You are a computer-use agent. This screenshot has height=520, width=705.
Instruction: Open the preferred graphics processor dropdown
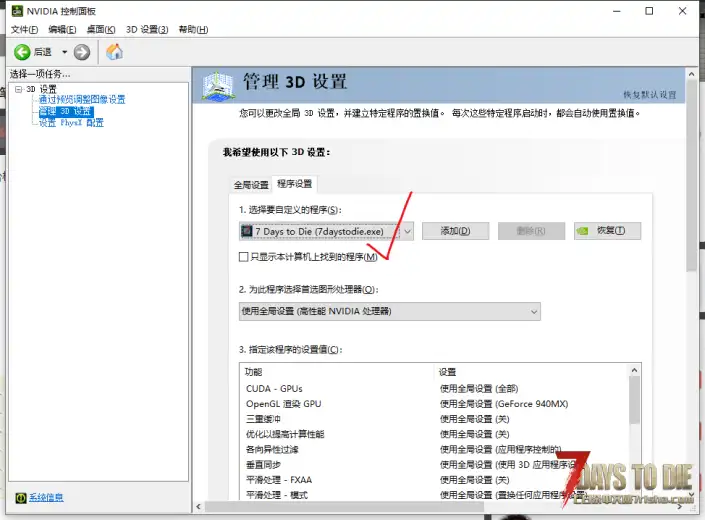[533, 311]
